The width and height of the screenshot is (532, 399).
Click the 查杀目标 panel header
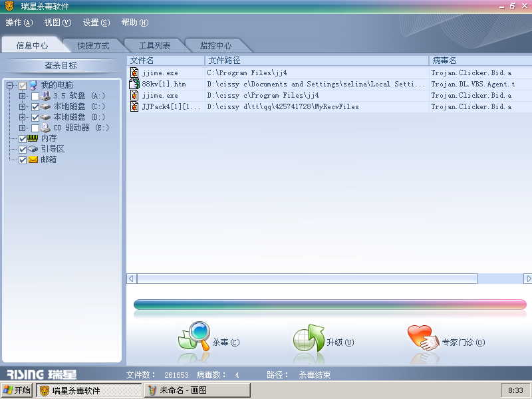coord(61,65)
